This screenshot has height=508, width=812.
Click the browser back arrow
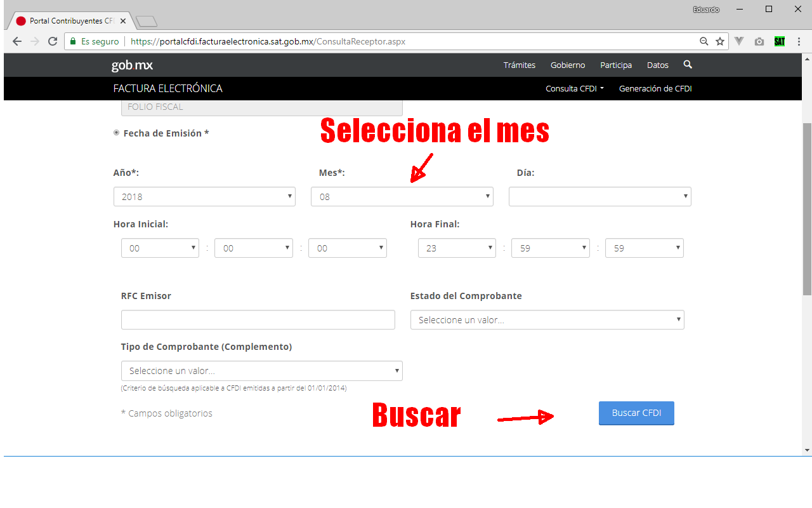(x=16, y=41)
